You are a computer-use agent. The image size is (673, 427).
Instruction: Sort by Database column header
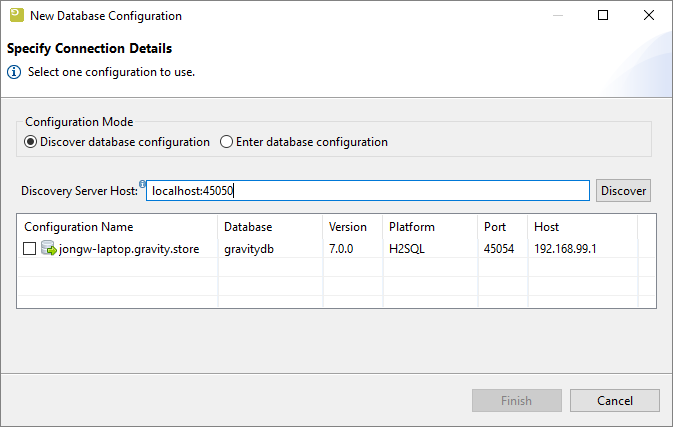click(270, 227)
